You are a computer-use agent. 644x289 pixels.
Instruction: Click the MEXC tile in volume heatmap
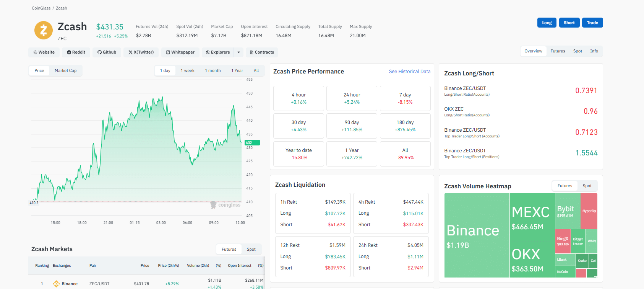[532, 217]
